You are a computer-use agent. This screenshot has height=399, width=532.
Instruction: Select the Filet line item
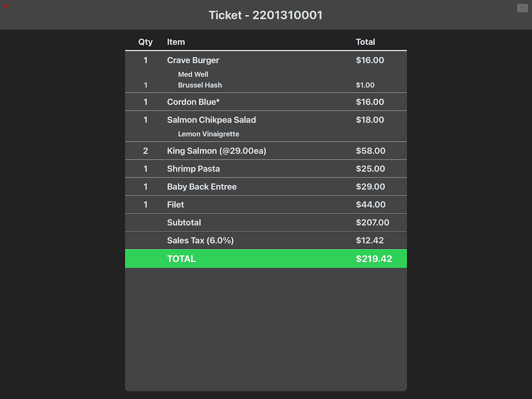pyautogui.click(x=175, y=204)
